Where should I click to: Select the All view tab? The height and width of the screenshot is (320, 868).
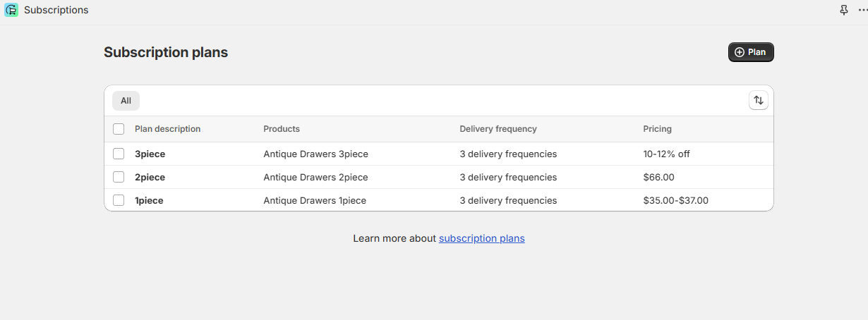pos(126,101)
